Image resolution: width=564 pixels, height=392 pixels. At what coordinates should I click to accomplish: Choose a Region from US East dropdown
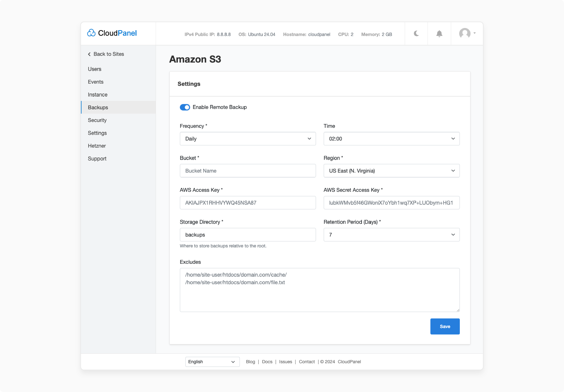392,171
